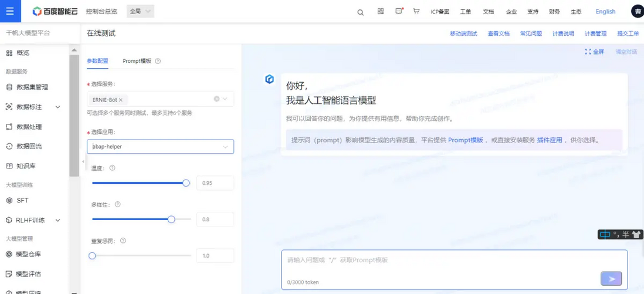Open the 选择应用 abap-helper dropdown
This screenshot has height=294, width=644.
[x=160, y=147]
